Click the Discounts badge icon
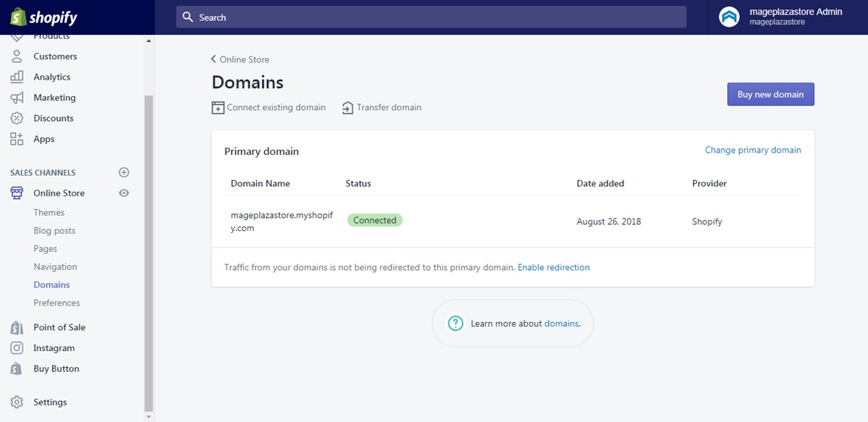868x422 pixels. tap(17, 118)
